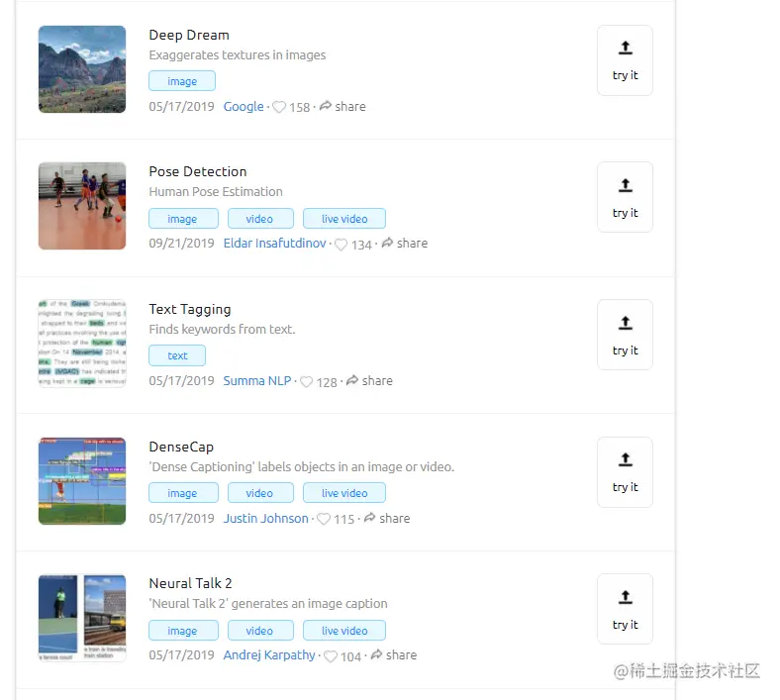Click the 09/21/2019 date on Pose Detection
Viewport: 780px width, 700px height.
181,244
